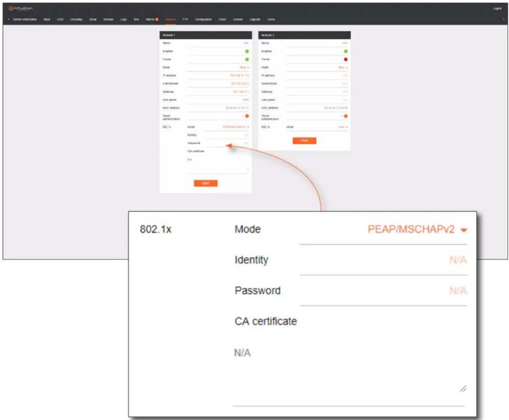
Task: Select the Demo tab
Action: click(271, 20)
